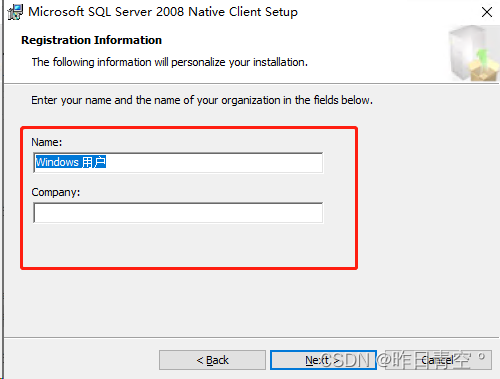Click 'The following information will personalize' text
Screen dimensions: 500x379
[170, 62]
